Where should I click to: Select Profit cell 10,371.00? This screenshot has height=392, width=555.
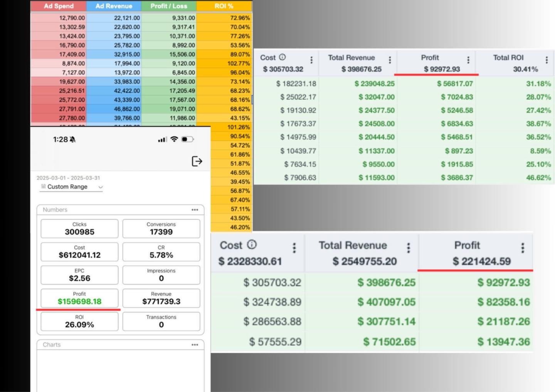click(x=169, y=36)
